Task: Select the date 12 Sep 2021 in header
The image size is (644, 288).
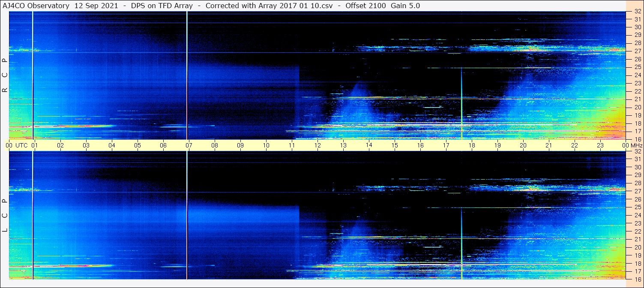Action: [96, 6]
